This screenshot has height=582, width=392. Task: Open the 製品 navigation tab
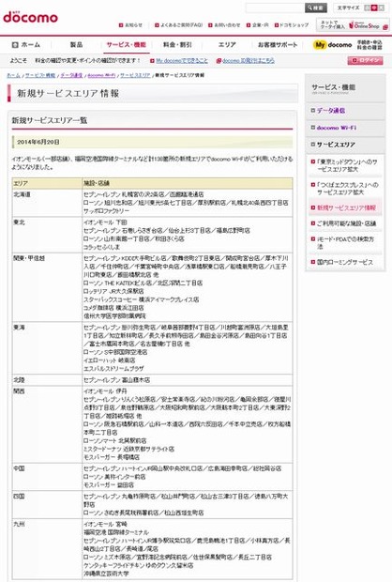tap(76, 45)
